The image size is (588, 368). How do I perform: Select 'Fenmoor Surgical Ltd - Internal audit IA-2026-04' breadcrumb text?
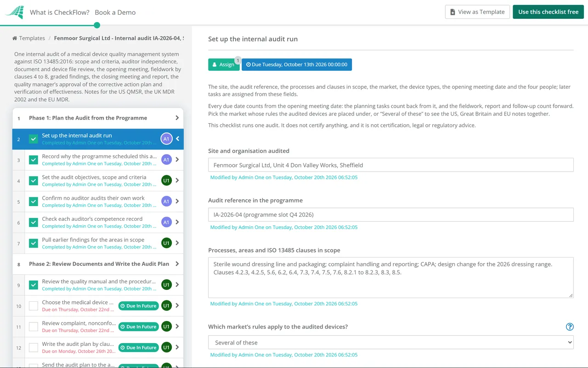click(119, 38)
